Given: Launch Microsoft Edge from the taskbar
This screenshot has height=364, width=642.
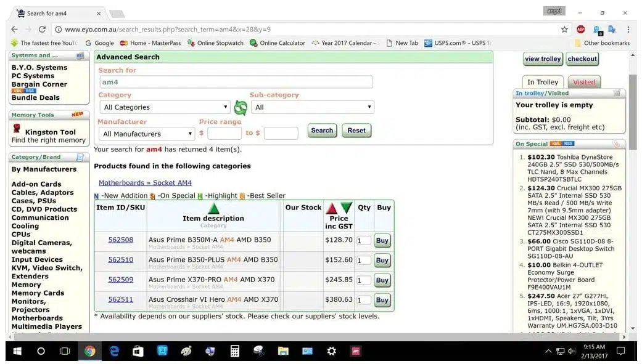Looking at the screenshot, I should [114, 351].
